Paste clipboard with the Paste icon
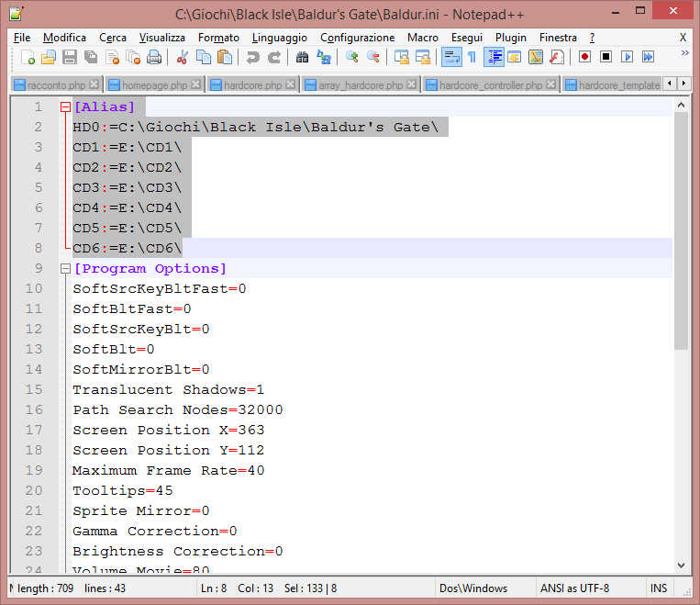The width and height of the screenshot is (700, 605). pyautogui.click(x=225, y=57)
